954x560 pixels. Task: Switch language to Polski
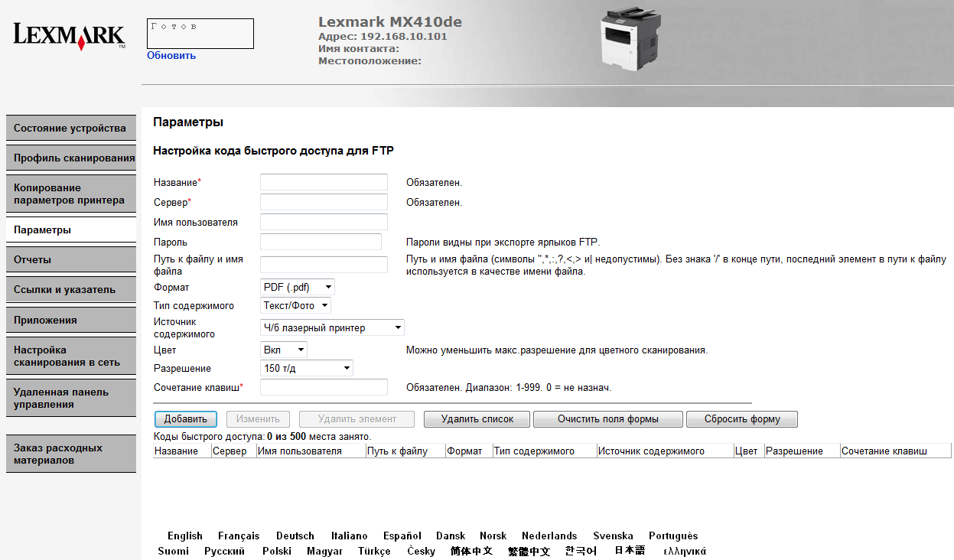(277, 551)
